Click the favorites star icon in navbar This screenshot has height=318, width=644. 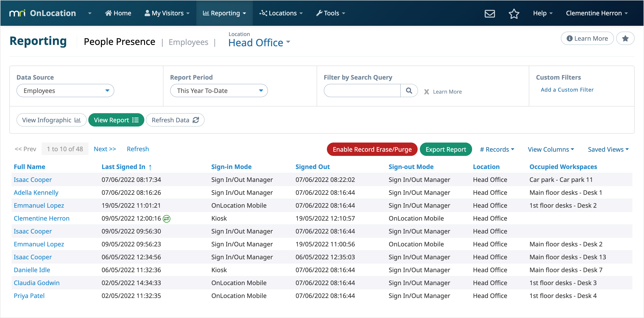point(514,13)
